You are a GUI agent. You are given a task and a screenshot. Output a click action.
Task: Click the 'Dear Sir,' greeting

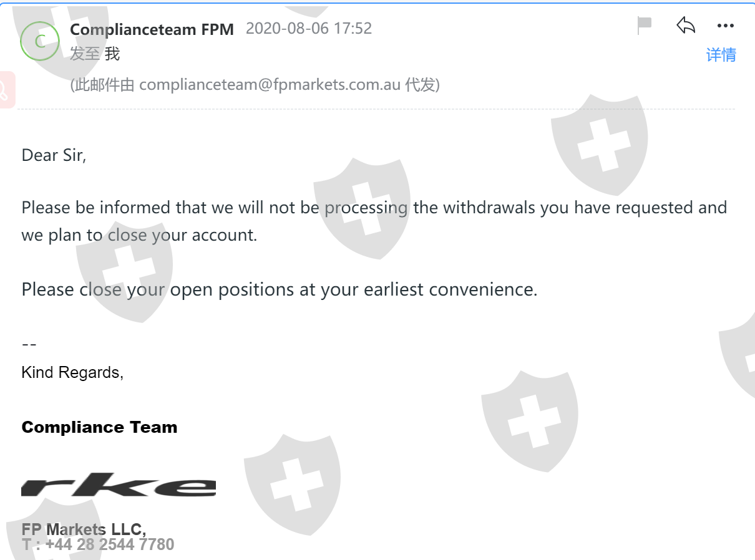(x=54, y=155)
